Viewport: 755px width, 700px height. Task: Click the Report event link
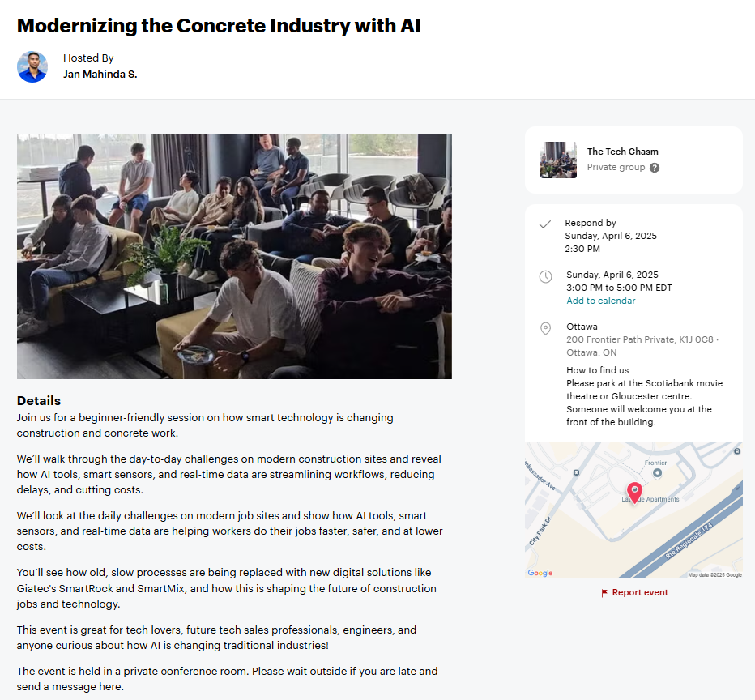640,592
